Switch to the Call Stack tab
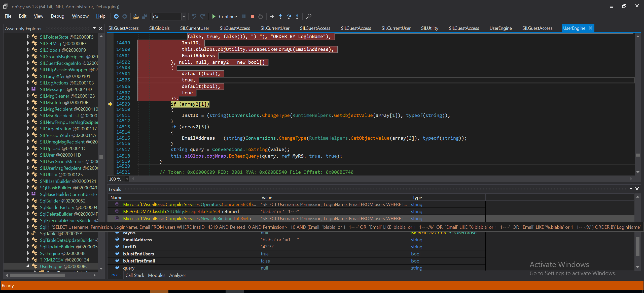This screenshot has width=644, height=293. [135, 275]
